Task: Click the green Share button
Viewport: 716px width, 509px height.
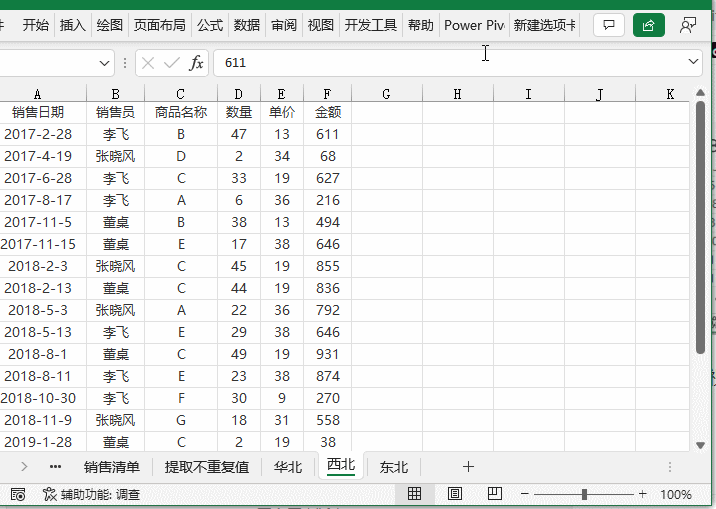Action: 648,25
